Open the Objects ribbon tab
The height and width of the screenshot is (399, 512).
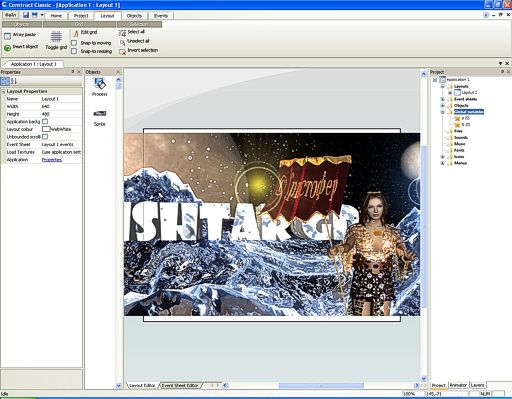134,16
